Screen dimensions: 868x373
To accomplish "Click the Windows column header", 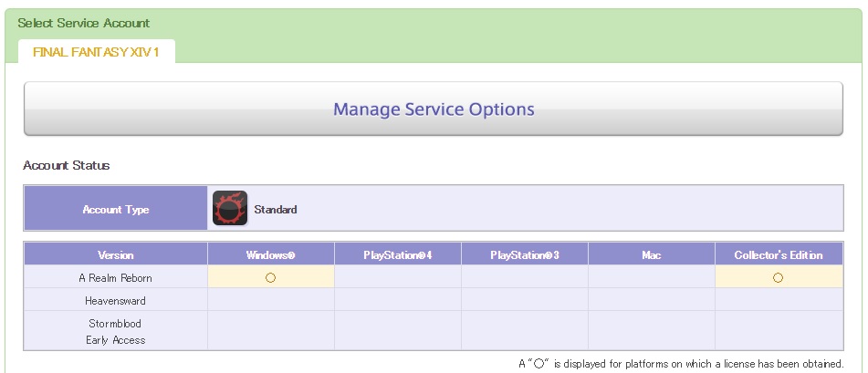I will 271,254.
